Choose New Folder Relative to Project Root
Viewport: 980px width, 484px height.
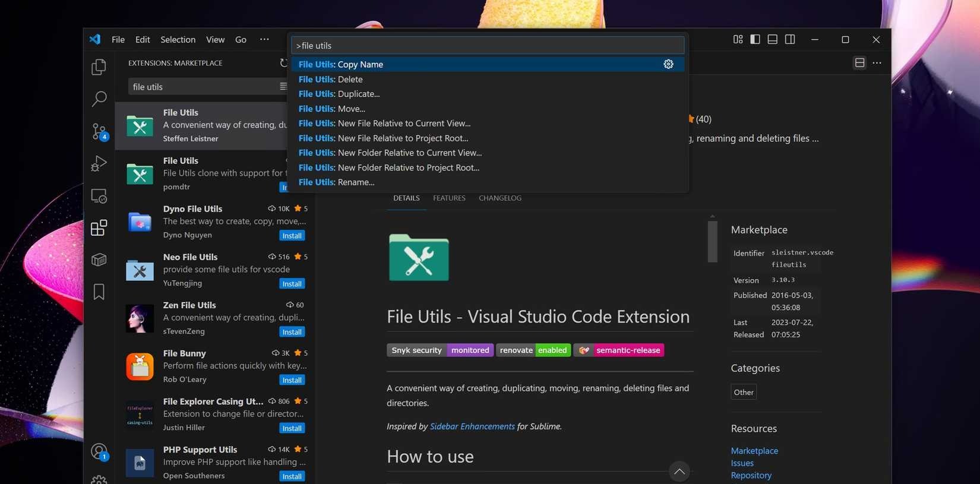coord(488,167)
